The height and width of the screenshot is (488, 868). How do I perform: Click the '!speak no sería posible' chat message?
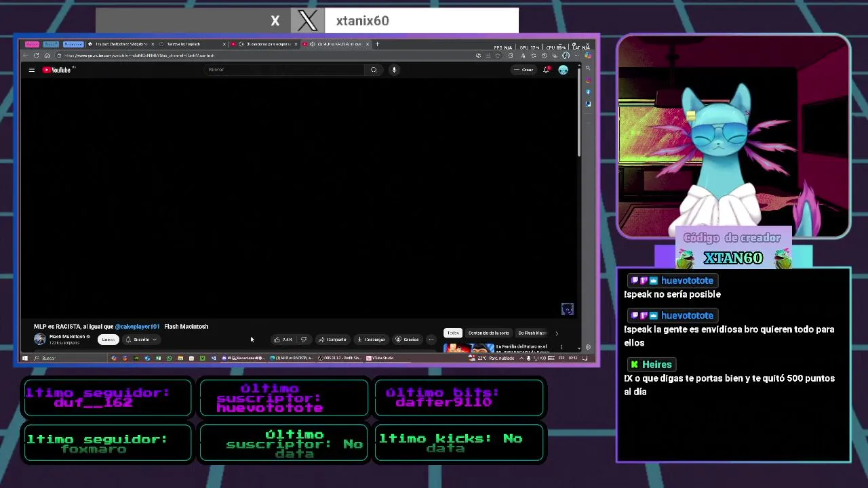672,295
